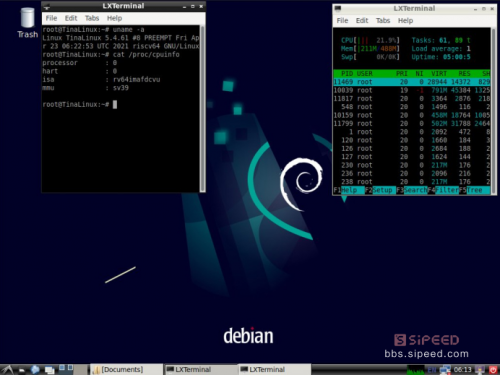Open Edit menu in left LXTerminal

(71, 18)
